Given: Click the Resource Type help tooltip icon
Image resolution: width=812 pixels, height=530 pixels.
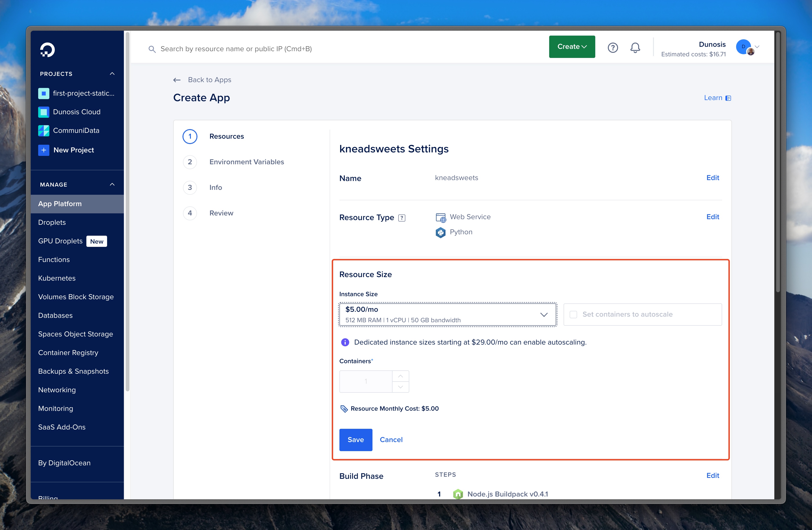Looking at the screenshot, I should tap(402, 218).
